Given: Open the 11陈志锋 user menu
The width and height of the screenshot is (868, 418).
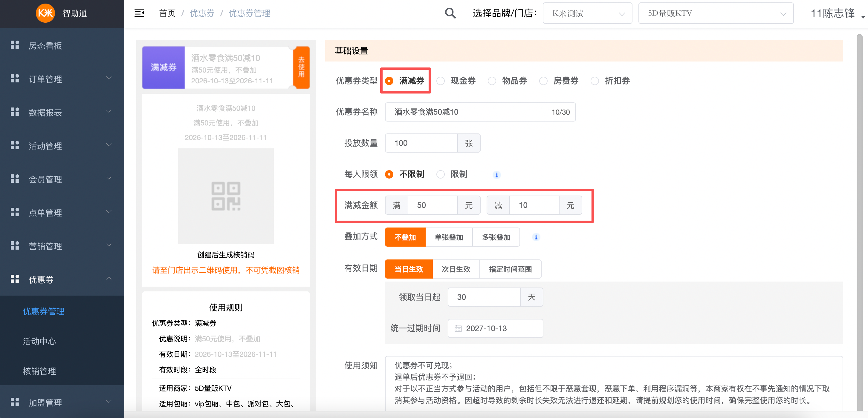Looking at the screenshot, I should click(838, 13).
